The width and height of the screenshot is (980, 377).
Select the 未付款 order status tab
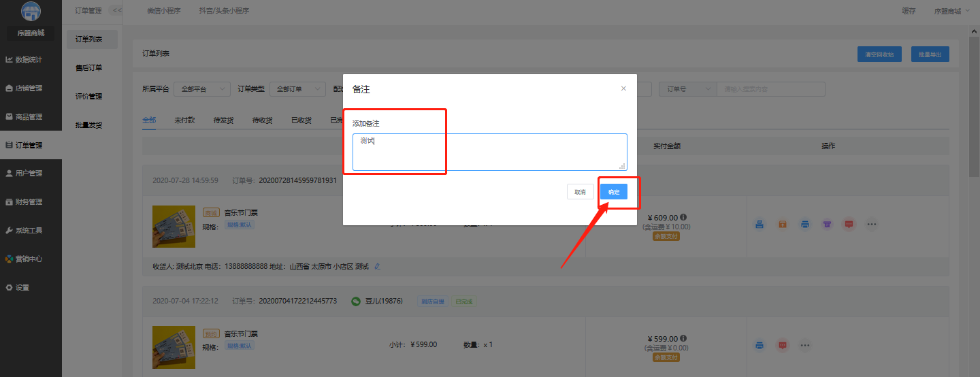184,120
